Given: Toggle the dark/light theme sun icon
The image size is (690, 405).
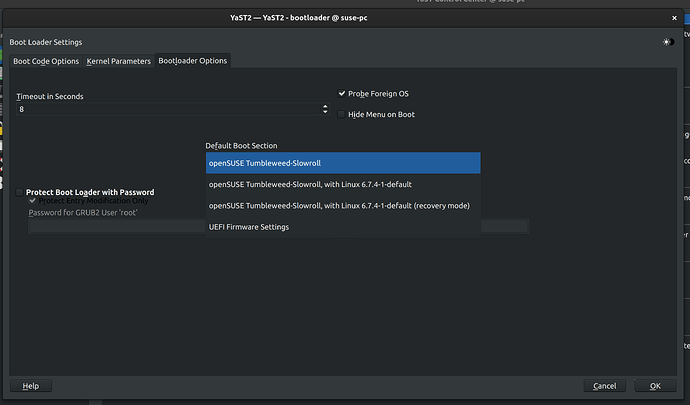Looking at the screenshot, I should pos(668,42).
